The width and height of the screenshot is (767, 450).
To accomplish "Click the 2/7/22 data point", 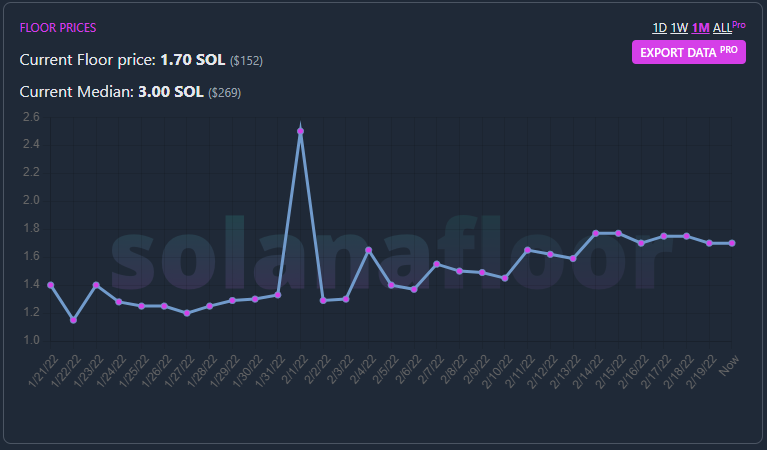I will (x=437, y=264).
